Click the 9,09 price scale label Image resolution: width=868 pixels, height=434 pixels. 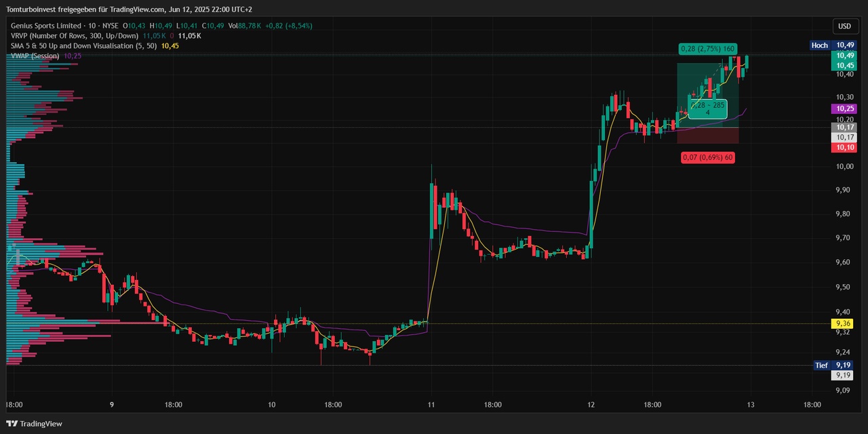[844, 390]
